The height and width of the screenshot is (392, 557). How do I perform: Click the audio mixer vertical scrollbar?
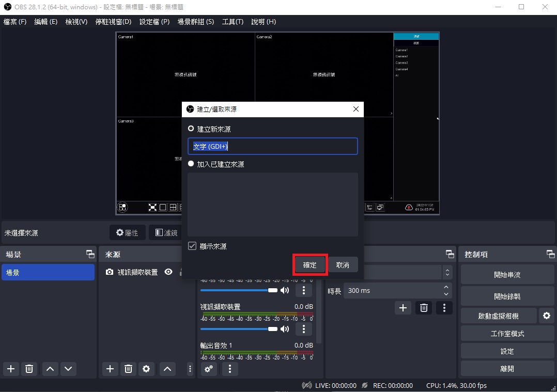click(x=319, y=312)
